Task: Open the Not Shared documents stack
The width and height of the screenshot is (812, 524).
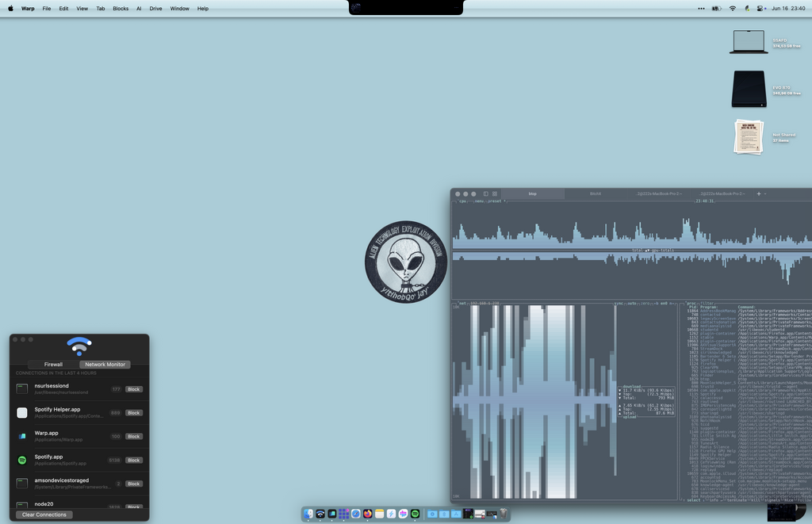Action: click(749, 136)
